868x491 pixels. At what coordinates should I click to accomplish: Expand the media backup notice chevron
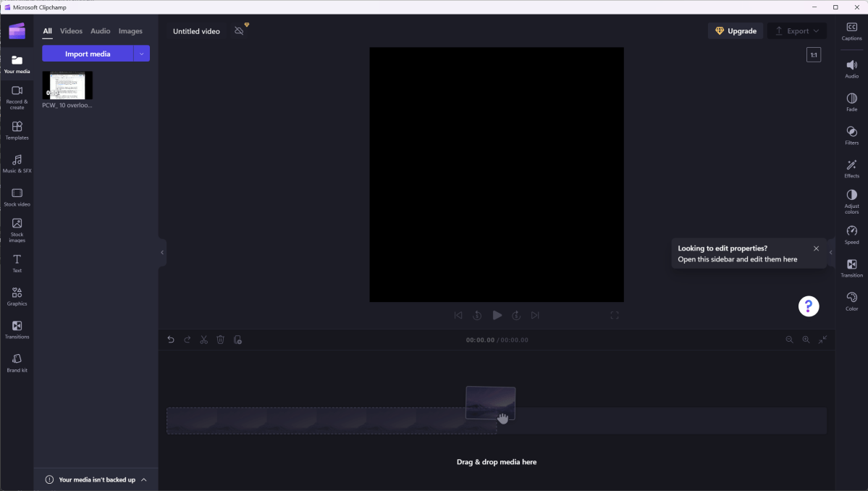(x=144, y=479)
